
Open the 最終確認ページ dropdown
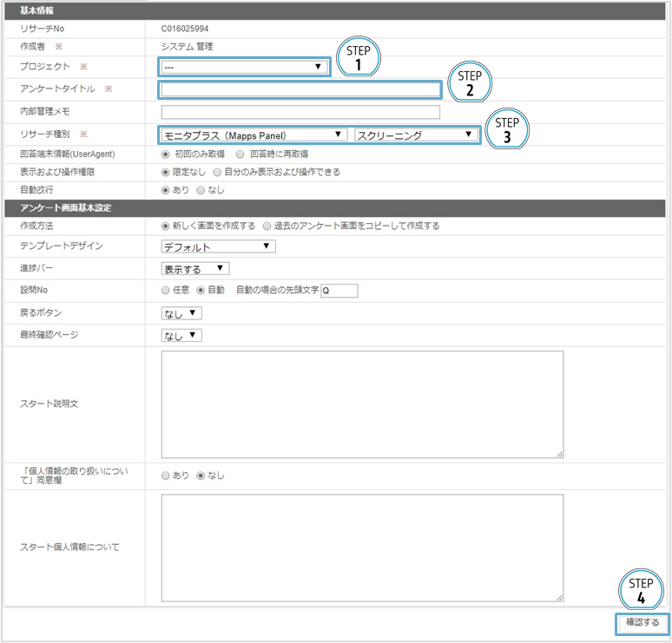(x=181, y=336)
